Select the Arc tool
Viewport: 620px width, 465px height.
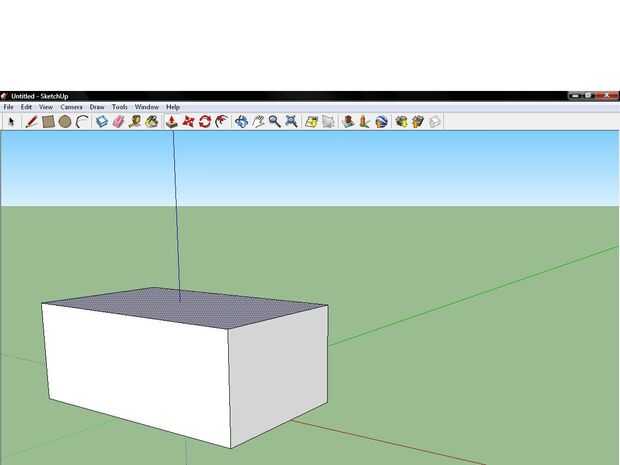(82, 121)
